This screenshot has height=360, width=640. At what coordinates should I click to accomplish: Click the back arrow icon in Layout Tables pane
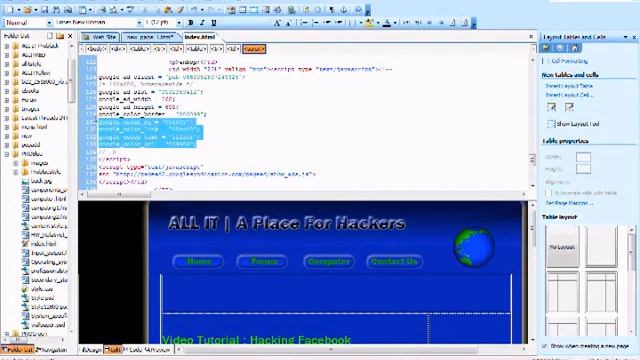(x=545, y=48)
